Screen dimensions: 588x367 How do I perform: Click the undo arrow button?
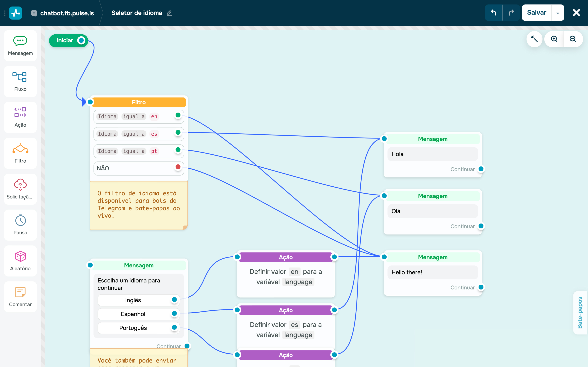[x=493, y=13]
